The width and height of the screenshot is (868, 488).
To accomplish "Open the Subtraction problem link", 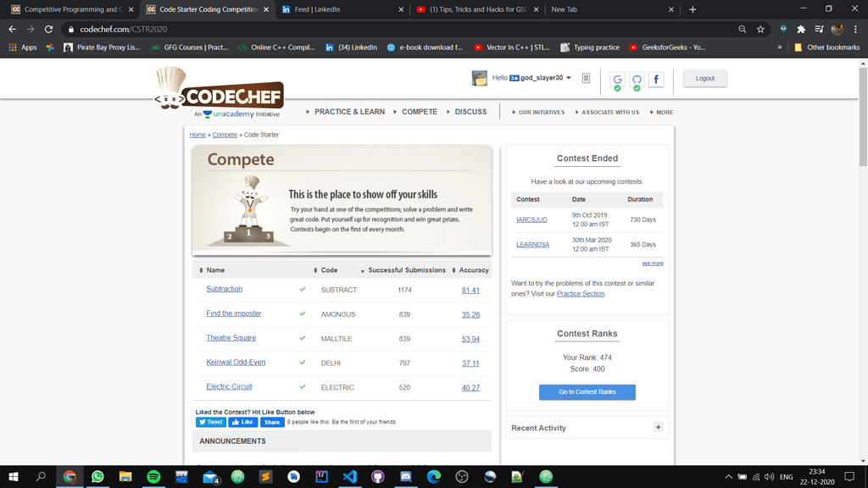I will coord(224,289).
